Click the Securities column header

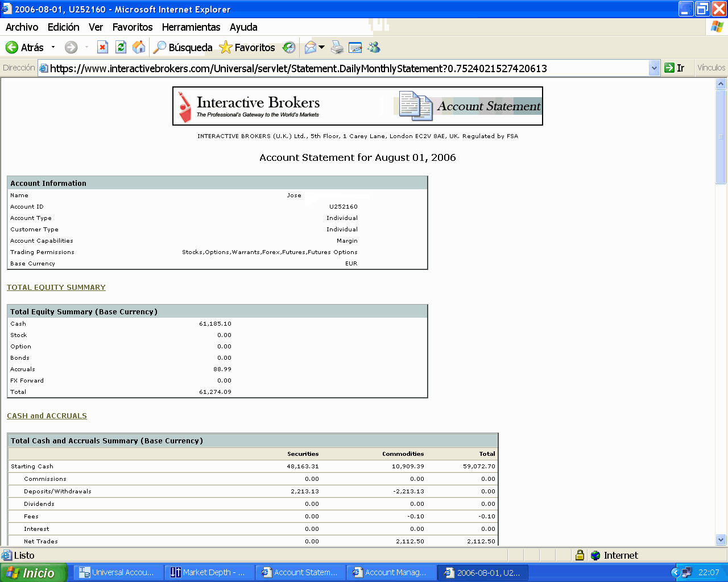pyautogui.click(x=303, y=454)
